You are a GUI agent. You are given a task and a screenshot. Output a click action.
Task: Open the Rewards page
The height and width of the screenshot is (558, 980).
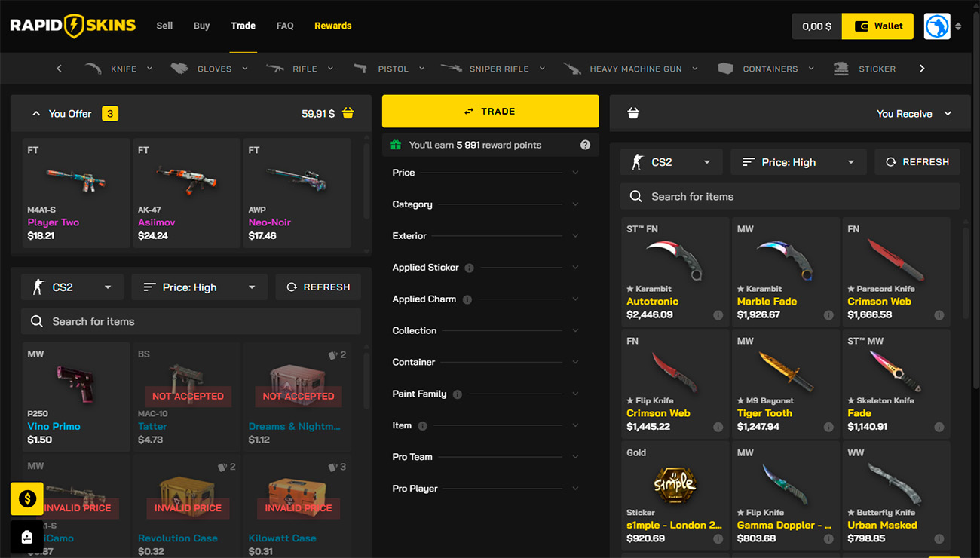333,26
